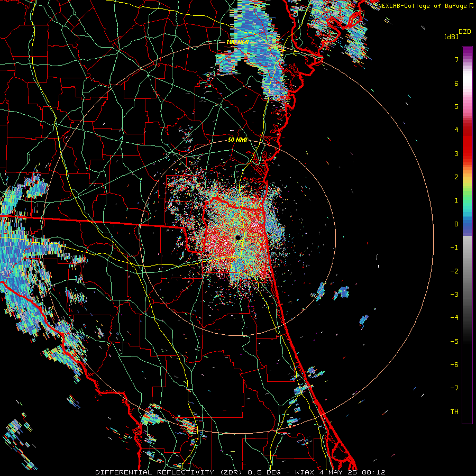Screen dimensions: 476x476
Task: Click the 0 tick label on legend
Action: pos(456,224)
